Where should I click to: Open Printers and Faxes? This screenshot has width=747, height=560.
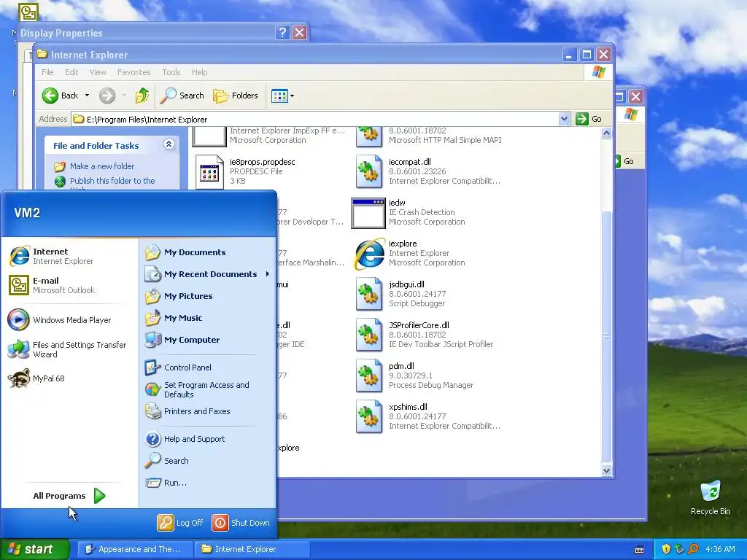click(187, 411)
